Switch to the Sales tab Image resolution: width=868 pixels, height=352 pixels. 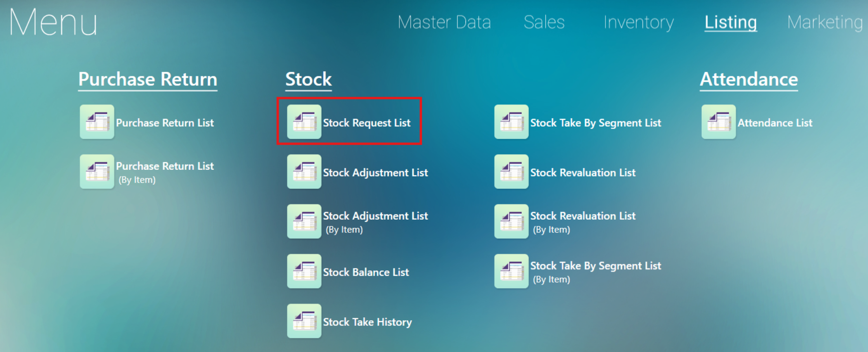click(544, 22)
